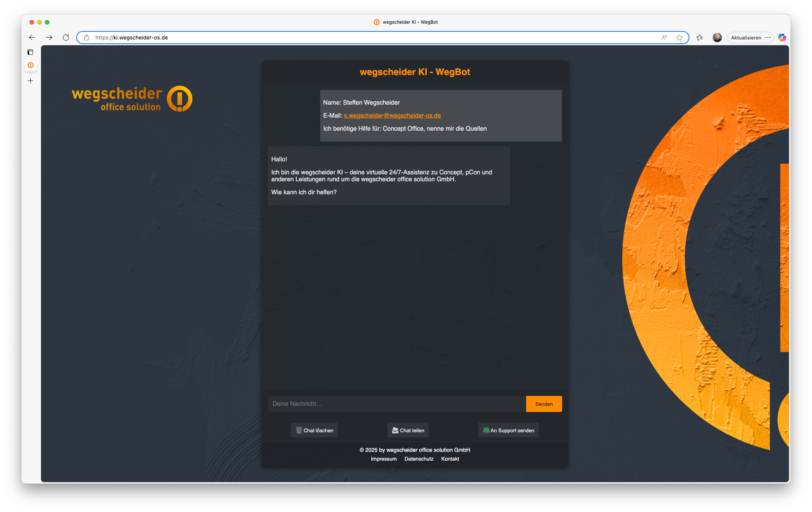The image size is (812, 512).
Task: Click the 'Hallo!' greeting text
Action: point(279,159)
